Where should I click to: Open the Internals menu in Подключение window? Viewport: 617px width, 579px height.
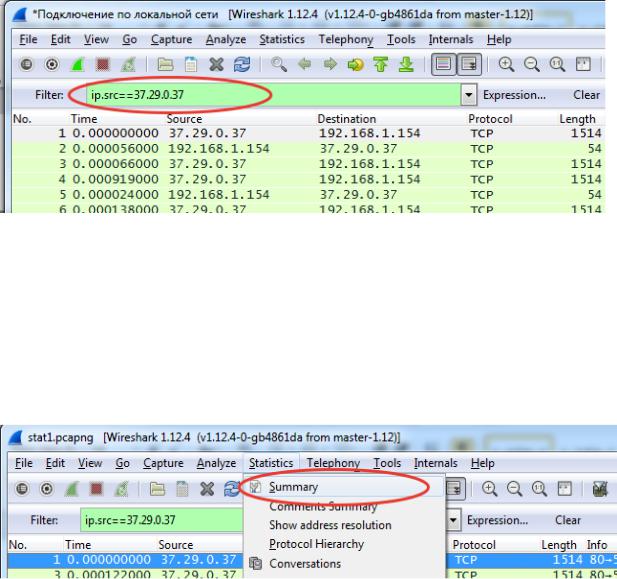[x=451, y=39]
